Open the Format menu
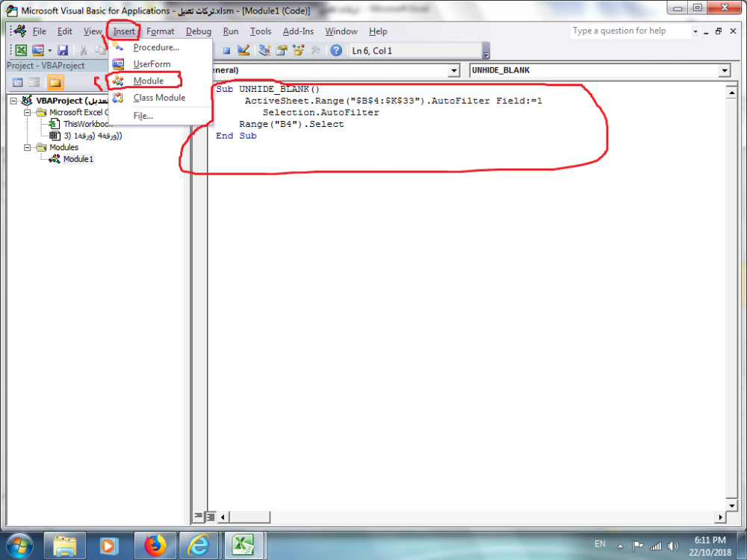Image resolution: width=747 pixels, height=560 pixels. (160, 31)
